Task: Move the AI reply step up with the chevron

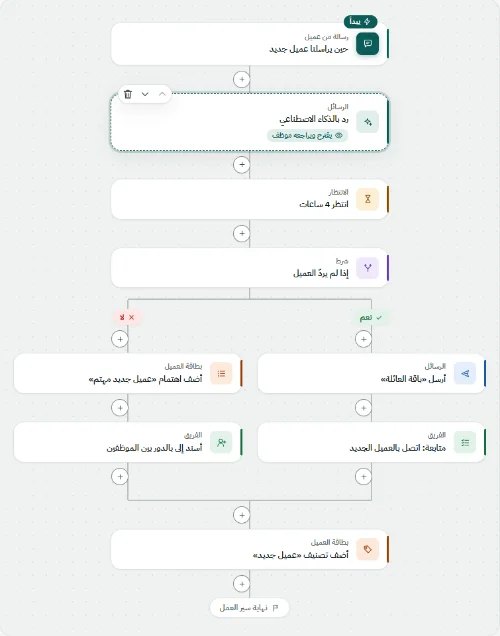Action: tap(162, 94)
